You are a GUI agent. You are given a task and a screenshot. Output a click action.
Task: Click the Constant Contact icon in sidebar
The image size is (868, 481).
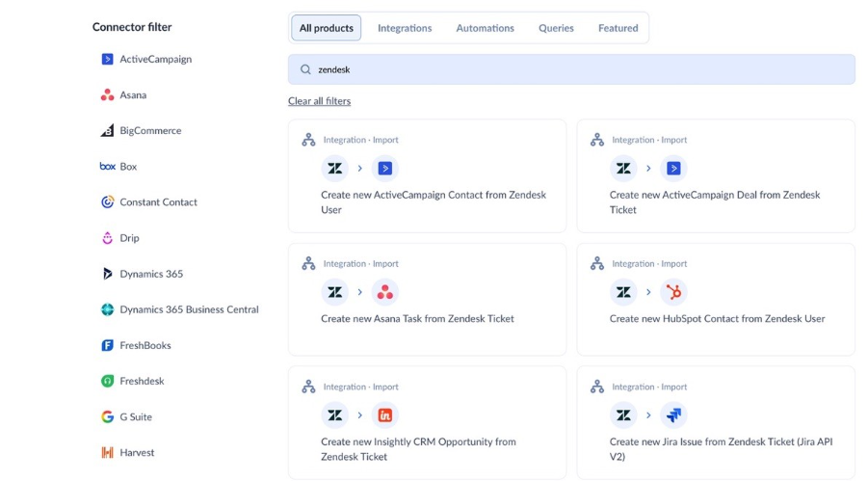(107, 202)
